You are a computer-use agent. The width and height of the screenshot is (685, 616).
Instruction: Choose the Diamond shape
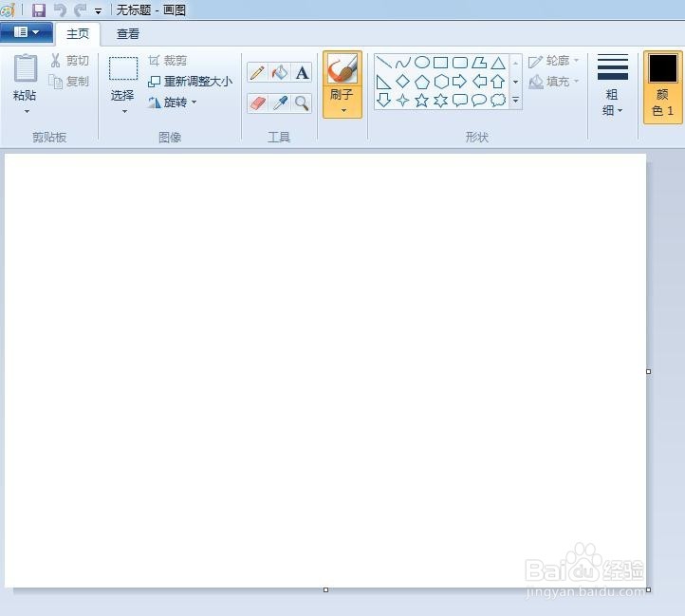point(403,82)
